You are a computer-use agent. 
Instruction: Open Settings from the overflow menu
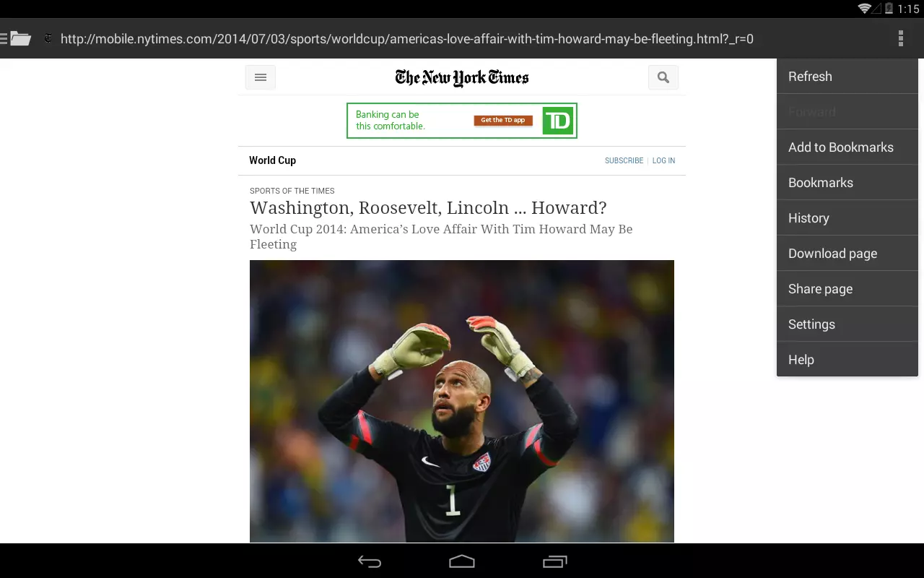(x=847, y=324)
